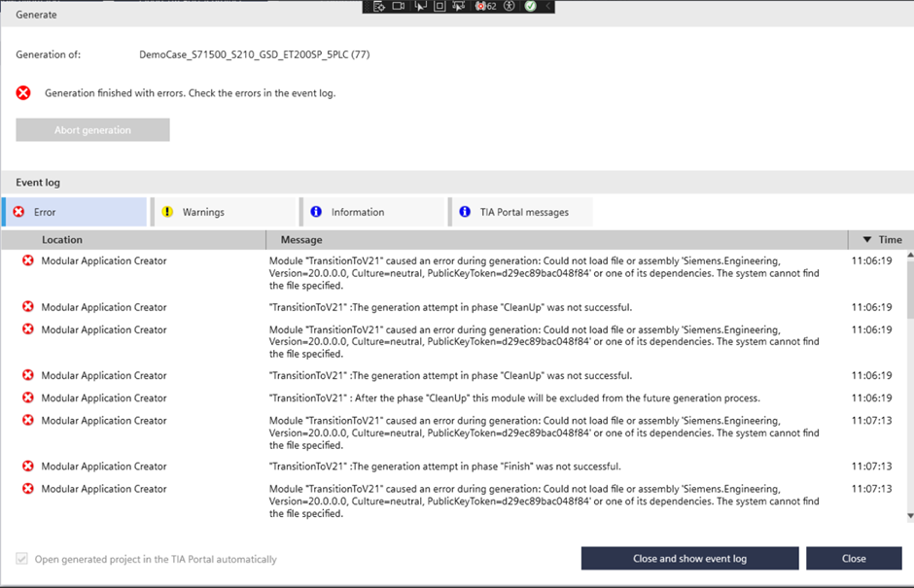Show the TIA Portal messages tab
Screen dimensions: 914x588
[520, 212]
